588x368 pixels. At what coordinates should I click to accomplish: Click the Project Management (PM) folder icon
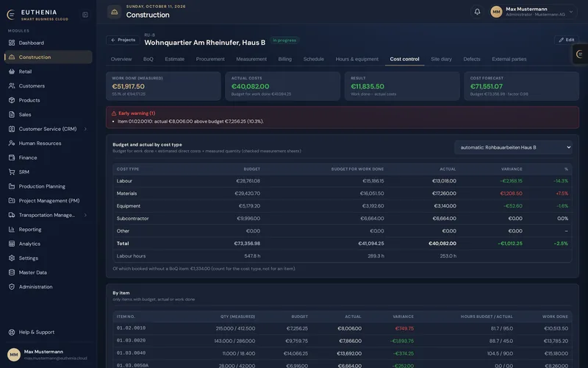12,200
